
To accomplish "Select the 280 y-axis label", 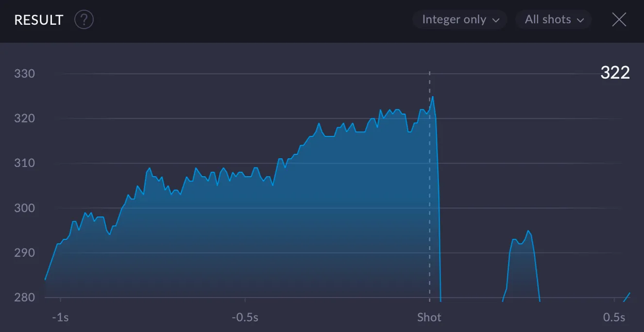I will coord(25,298).
